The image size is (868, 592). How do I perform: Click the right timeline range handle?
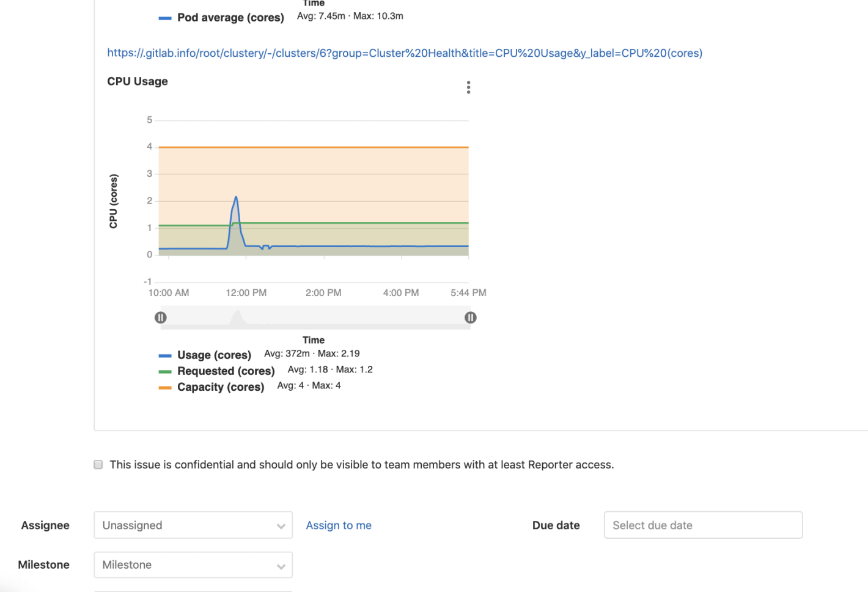pyautogui.click(x=470, y=317)
